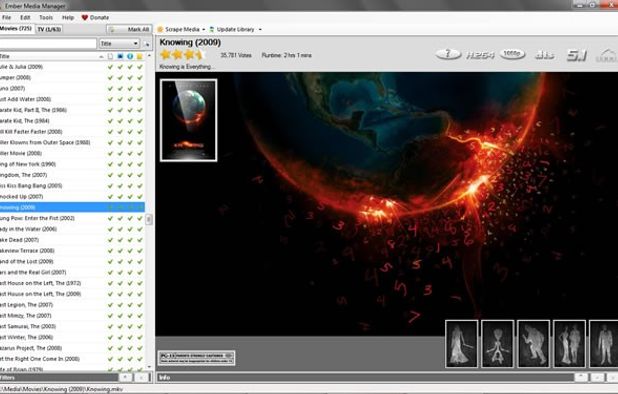
Task: Open the File menu
Action: pyautogui.click(x=6, y=17)
